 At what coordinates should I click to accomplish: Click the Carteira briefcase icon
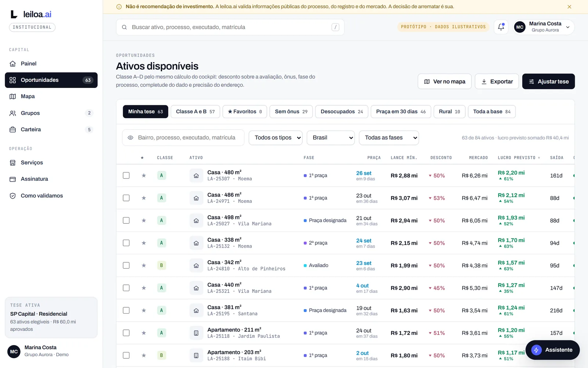13,130
